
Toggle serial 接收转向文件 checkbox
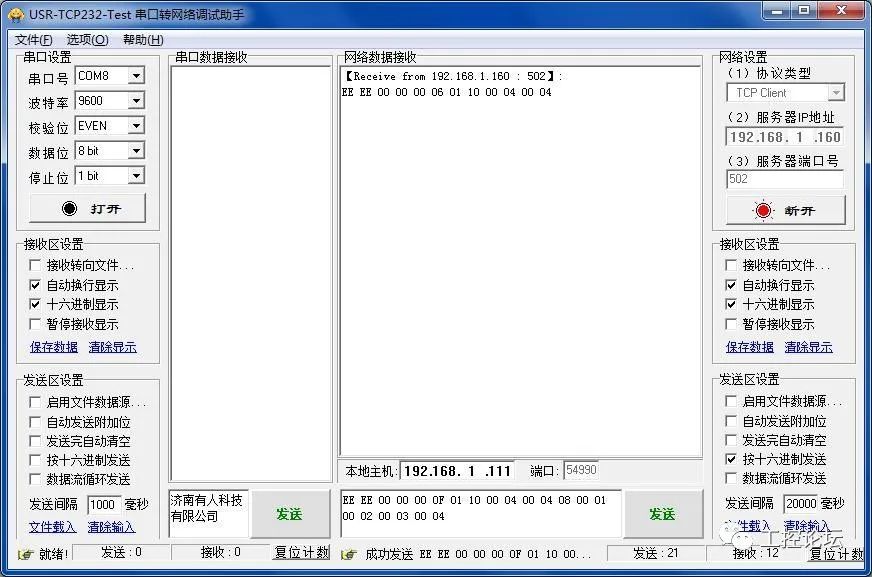click(35, 265)
